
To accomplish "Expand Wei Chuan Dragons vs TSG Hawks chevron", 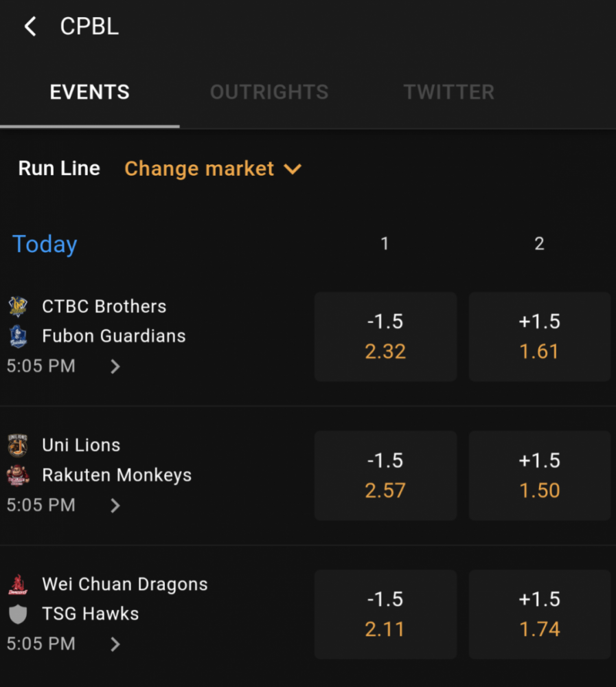I will [115, 644].
